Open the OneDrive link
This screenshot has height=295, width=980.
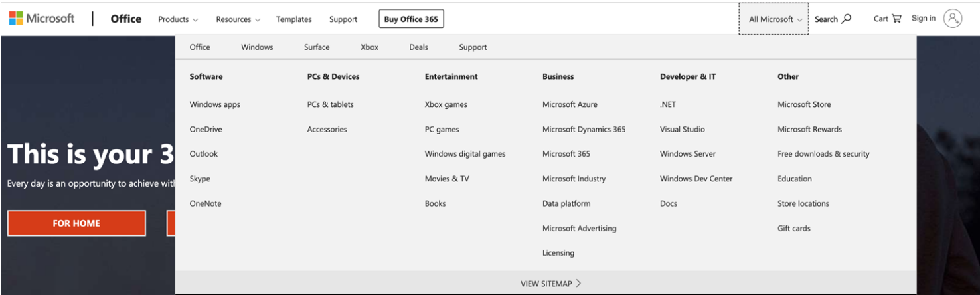tap(206, 129)
